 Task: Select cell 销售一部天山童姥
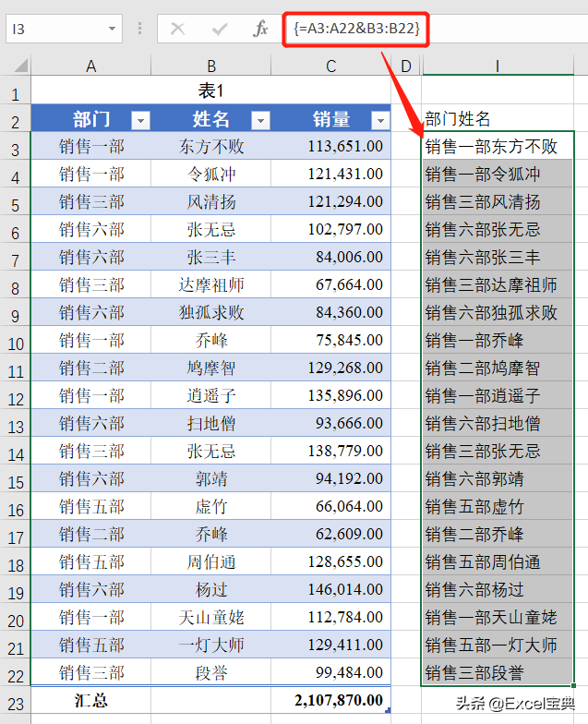(498, 617)
